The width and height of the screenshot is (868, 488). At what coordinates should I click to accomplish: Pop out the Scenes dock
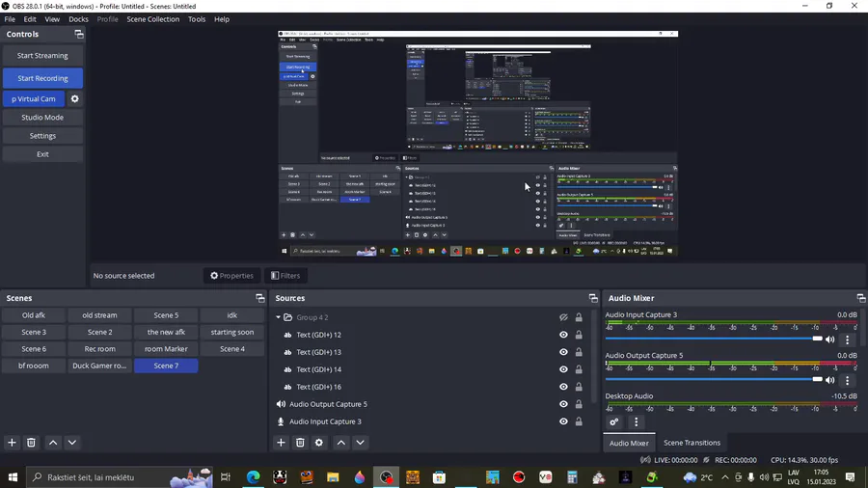pyautogui.click(x=260, y=298)
